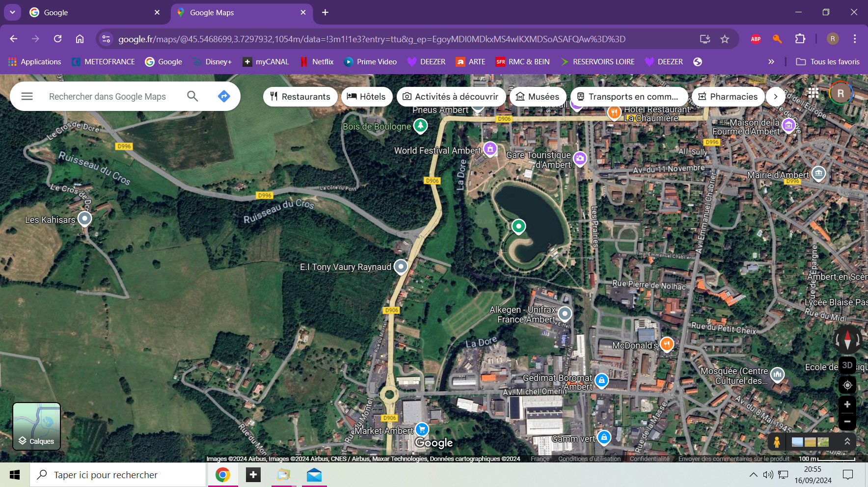
Task: Show Activités à découvrir on map
Action: [451, 97]
